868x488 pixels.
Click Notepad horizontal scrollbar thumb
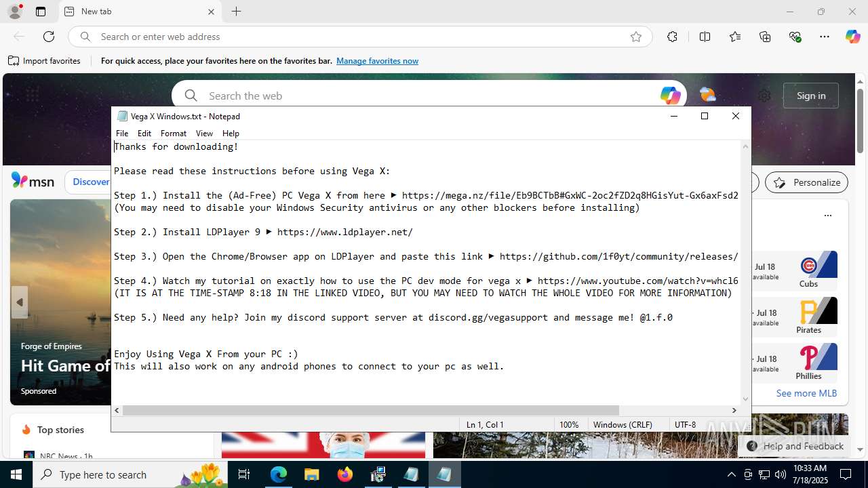[x=371, y=410]
